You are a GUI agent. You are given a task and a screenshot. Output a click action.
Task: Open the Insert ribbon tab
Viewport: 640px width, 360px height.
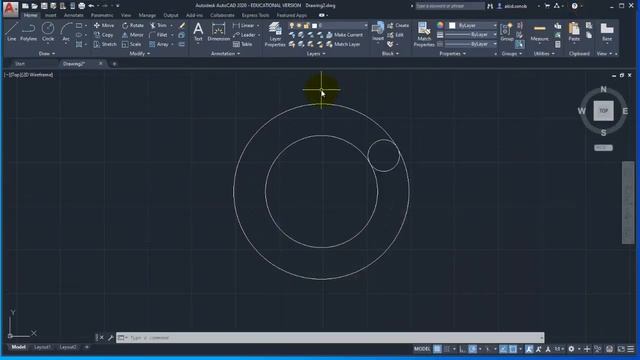[51, 15]
